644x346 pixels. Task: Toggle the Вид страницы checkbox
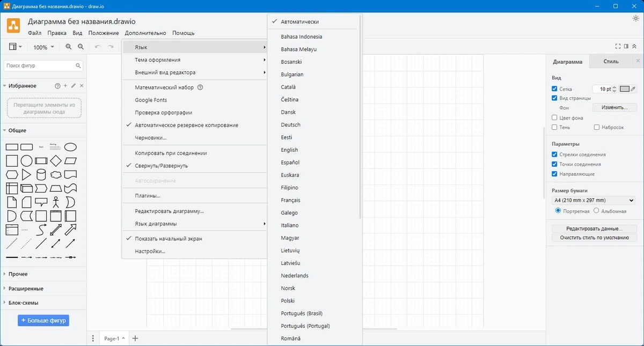point(555,98)
